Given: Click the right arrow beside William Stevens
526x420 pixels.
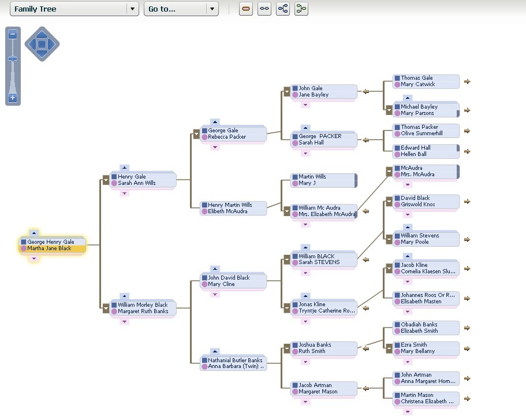Looking at the screenshot, I should pyautogui.click(x=467, y=239).
